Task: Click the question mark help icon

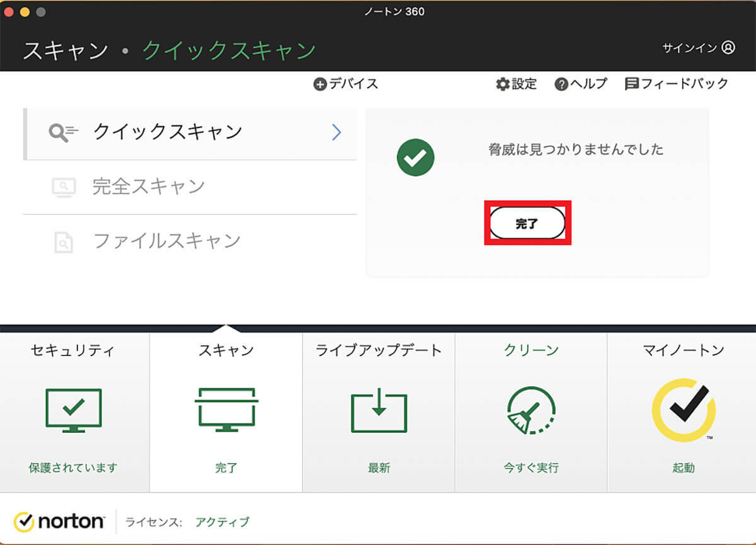Action: [561, 84]
